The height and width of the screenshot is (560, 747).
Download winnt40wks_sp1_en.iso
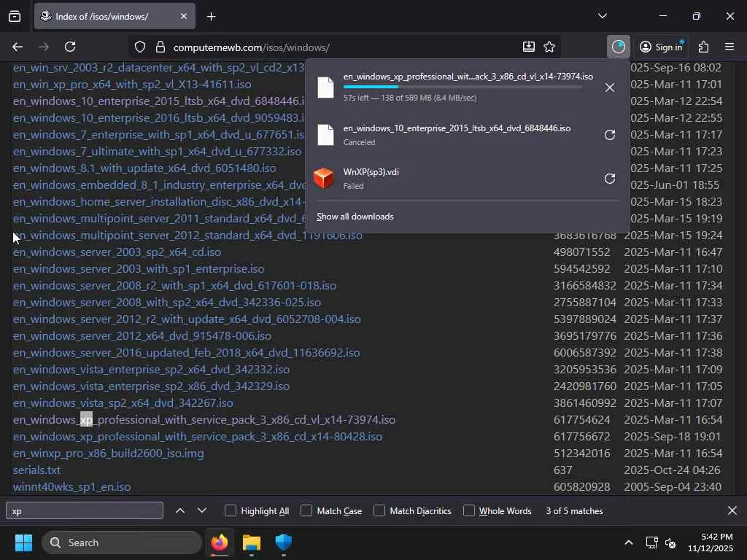72,486
